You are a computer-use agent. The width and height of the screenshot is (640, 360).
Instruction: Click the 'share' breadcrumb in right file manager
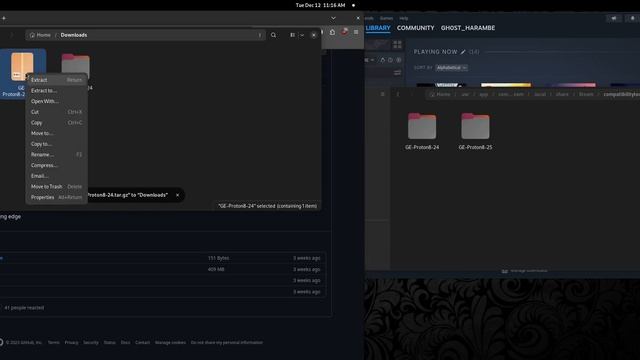click(x=562, y=94)
